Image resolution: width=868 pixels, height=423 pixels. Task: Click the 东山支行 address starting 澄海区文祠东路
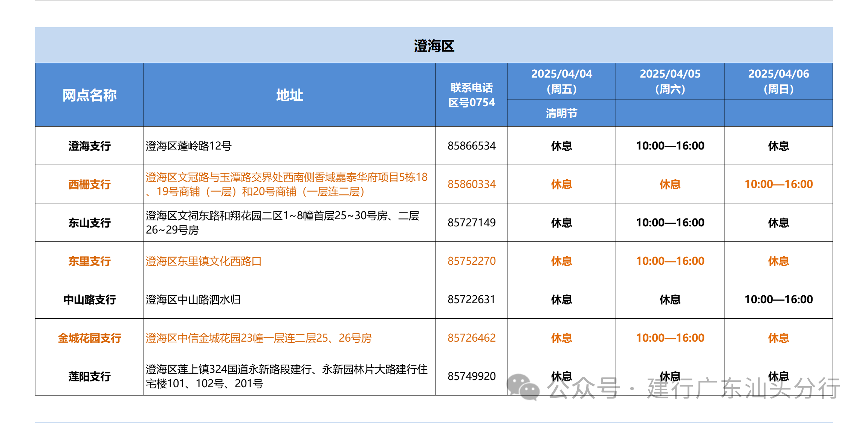pyautogui.click(x=283, y=223)
